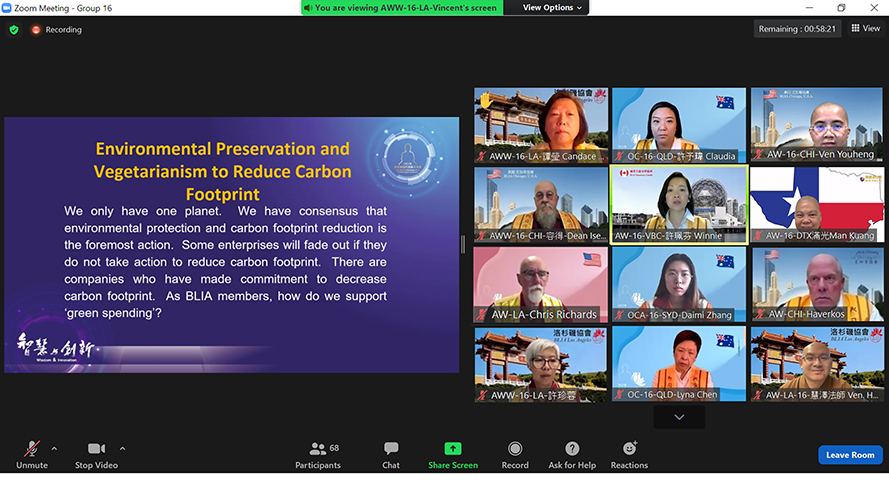Image resolution: width=889 pixels, height=500 pixels.
Task: Click the divider handle between slide and gallery
Action: click(x=463, y=245)
